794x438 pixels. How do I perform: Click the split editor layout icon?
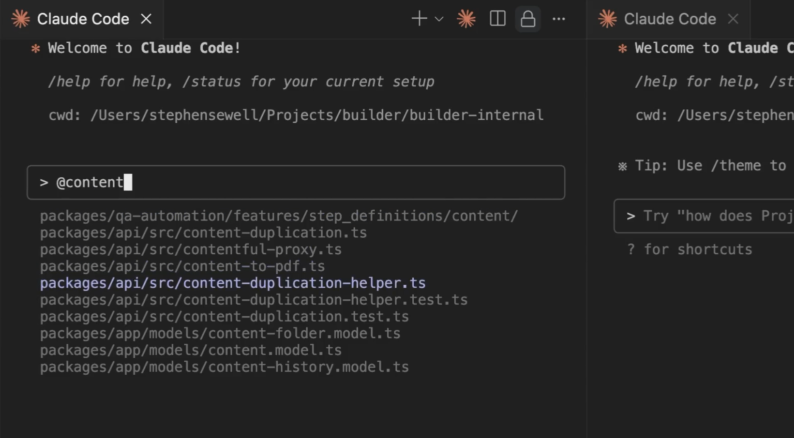click(x=497, y=19)
